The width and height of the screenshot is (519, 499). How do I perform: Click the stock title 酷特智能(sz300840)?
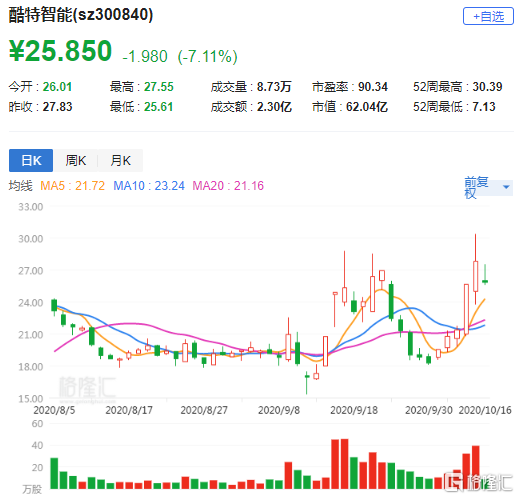point(81,15)
